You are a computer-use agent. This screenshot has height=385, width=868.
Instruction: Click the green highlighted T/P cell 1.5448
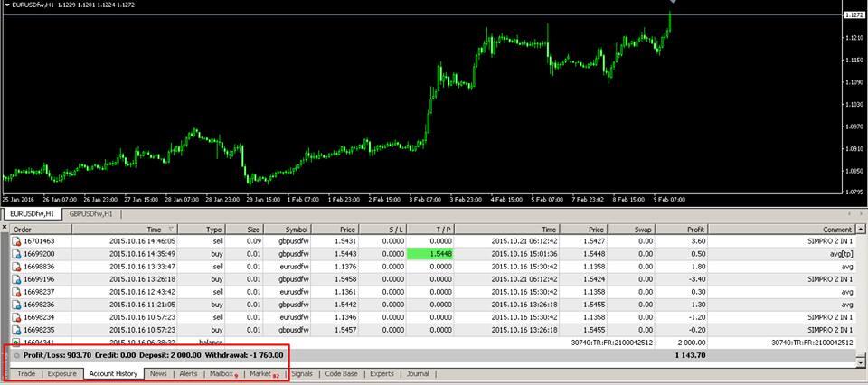coord(430,255)
